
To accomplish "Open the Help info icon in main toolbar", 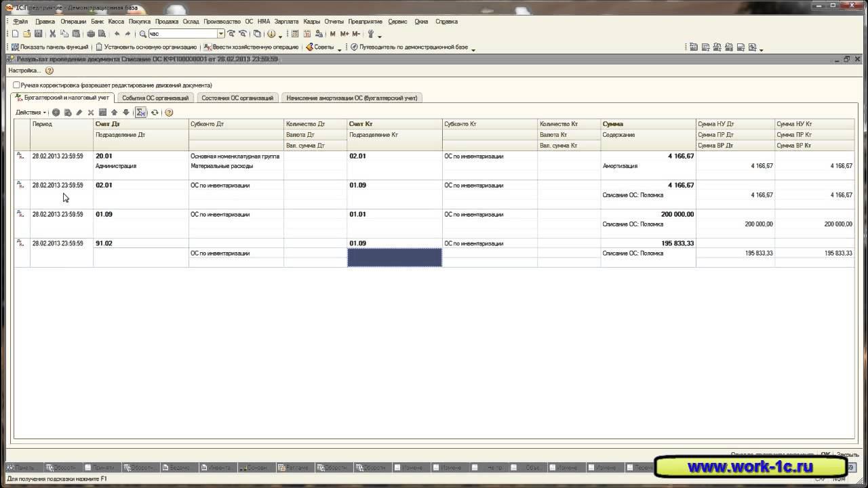I will pyautogui.click(x=271, y=34).
